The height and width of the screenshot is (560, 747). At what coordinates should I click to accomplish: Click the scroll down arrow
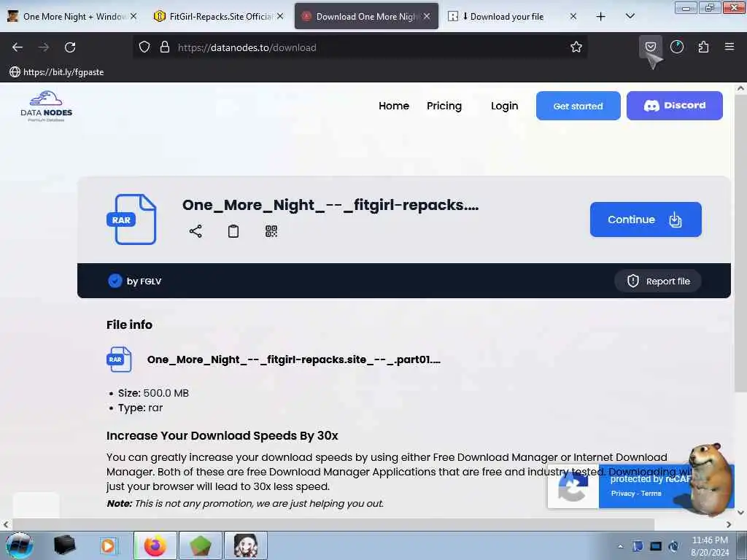(x=740, y=513)
